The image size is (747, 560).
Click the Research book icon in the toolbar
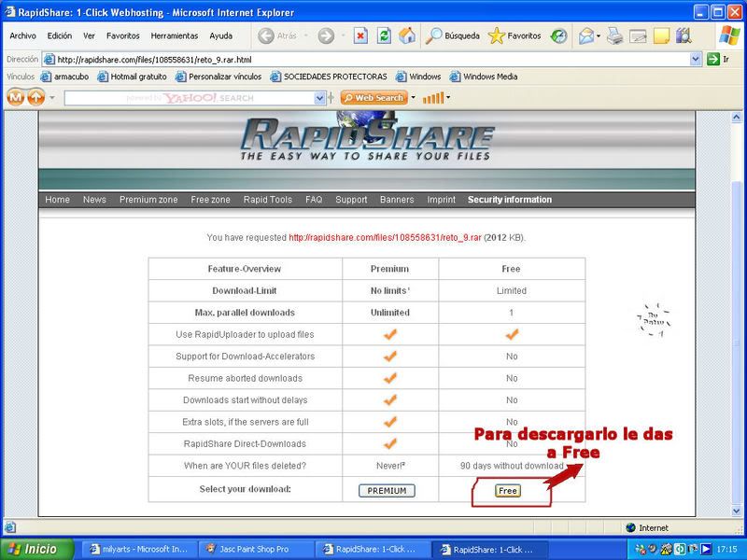pyautogui.click(x=684, y=35)
